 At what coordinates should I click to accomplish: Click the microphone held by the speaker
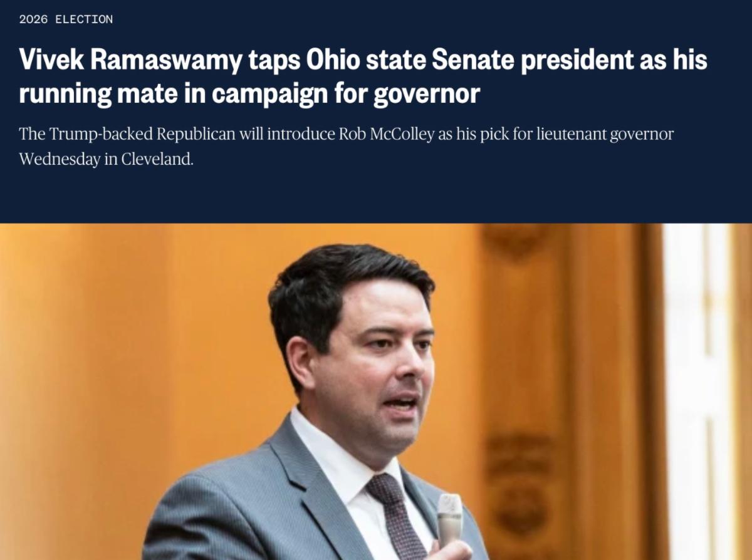coord(449,521)
